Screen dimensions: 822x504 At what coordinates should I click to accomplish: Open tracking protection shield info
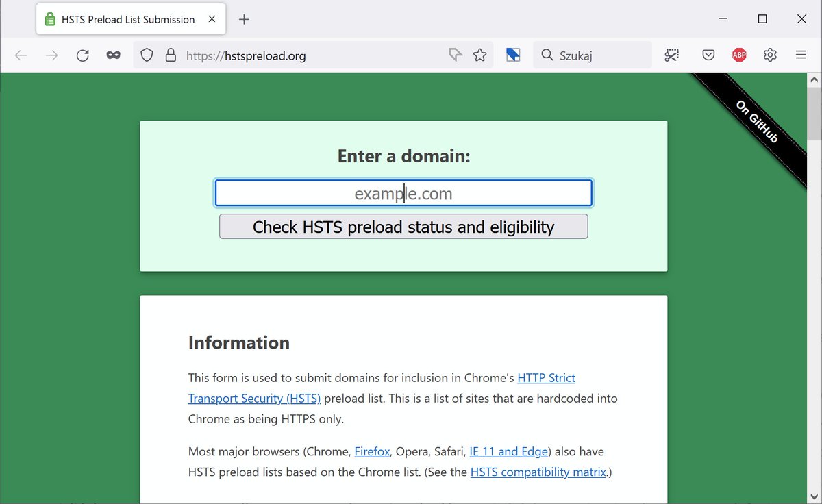pyautogui.click(x=147, y=55)
